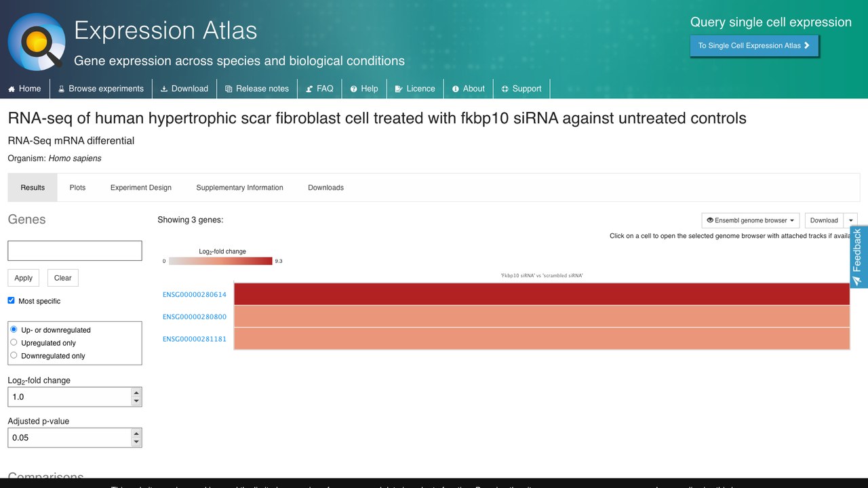The image size is (868, 488).
Task: Open Release notes
Action: click(x=257, y=89)
